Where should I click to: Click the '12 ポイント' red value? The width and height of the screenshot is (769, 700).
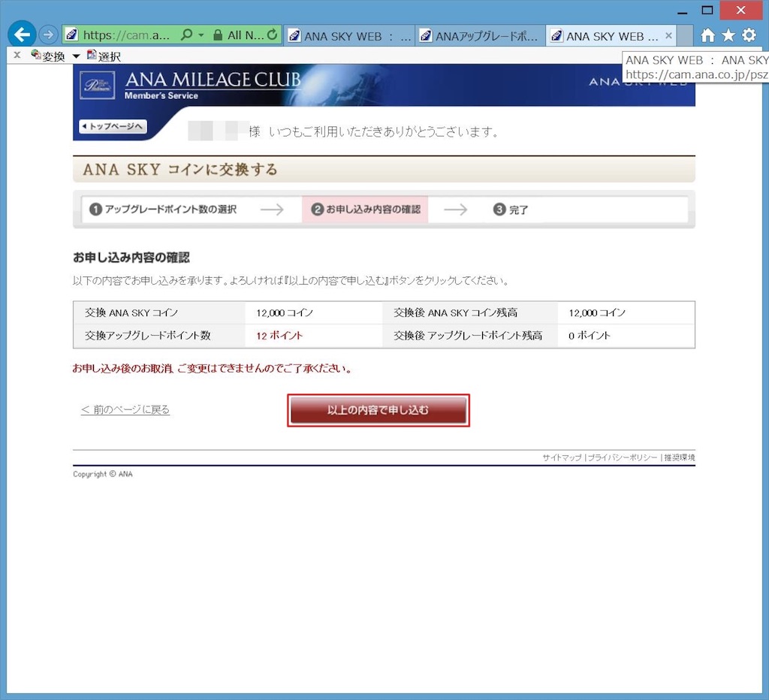(x=279, y=336)
